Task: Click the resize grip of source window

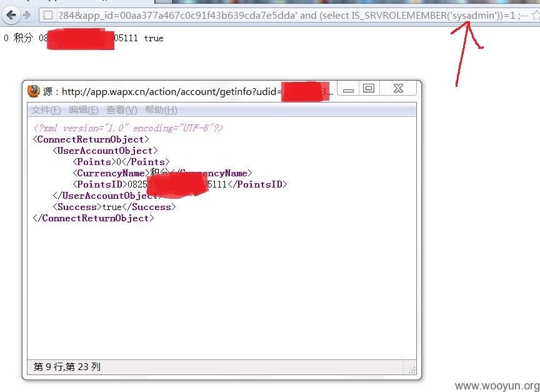Action: pos(411,370)
